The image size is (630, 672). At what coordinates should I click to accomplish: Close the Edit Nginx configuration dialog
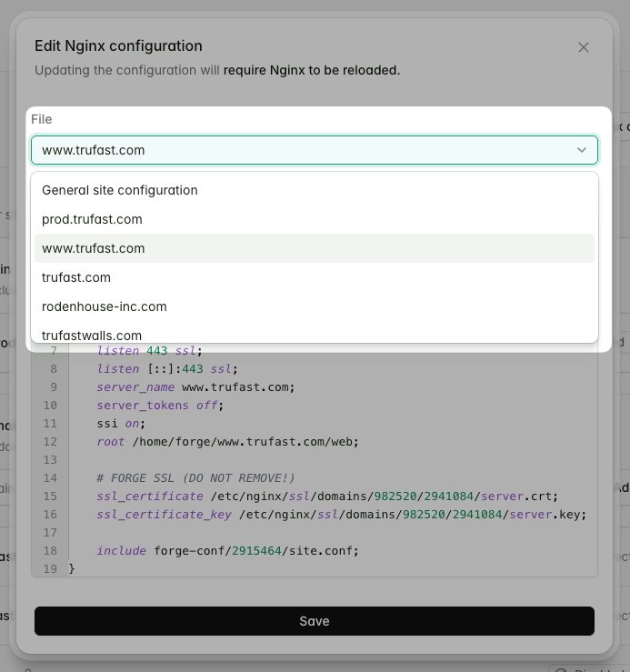tap(584, 47)
